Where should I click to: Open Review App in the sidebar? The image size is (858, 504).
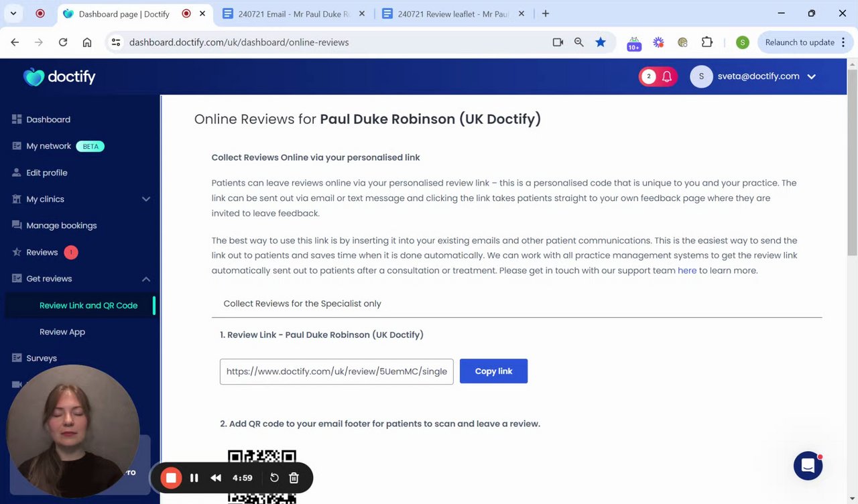(62, 332)
